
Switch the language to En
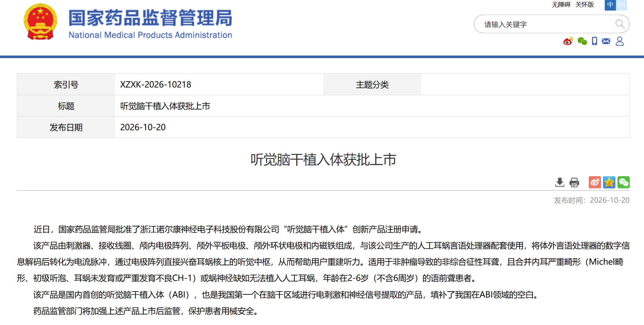(x=621, y=5)
